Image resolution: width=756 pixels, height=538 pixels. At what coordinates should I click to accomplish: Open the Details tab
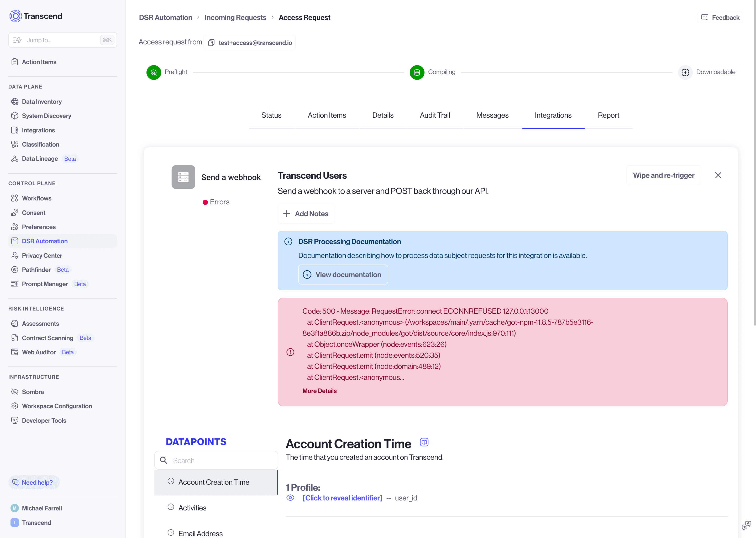click(x=383, y=115)
